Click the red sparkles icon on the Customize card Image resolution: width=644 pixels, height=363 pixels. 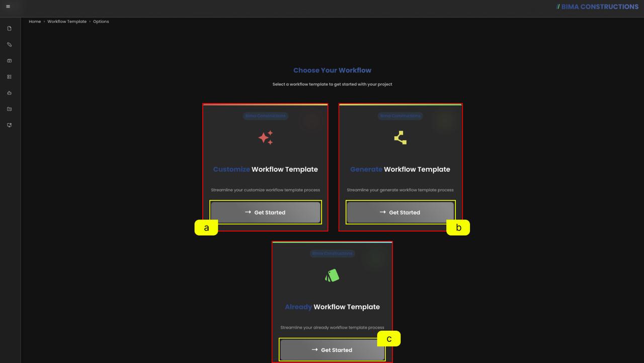(x=266, y=137)
